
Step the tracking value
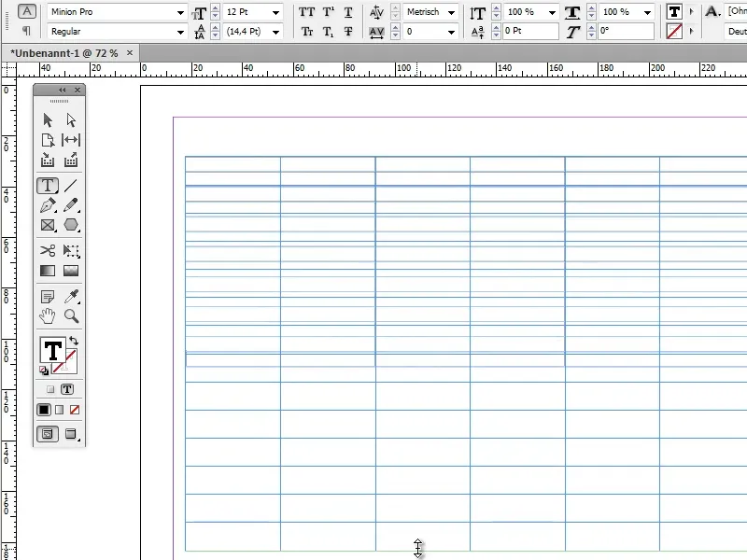(395, 32)
